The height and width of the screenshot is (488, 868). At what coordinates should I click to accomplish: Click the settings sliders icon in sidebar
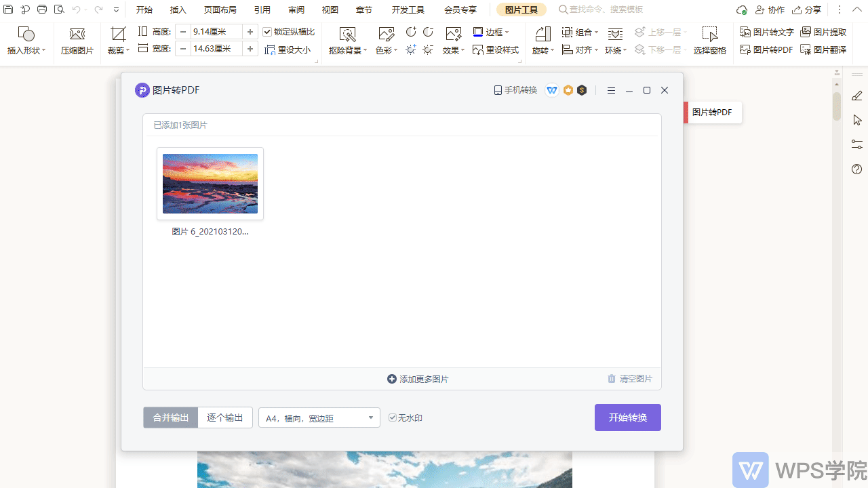point(857,144)
